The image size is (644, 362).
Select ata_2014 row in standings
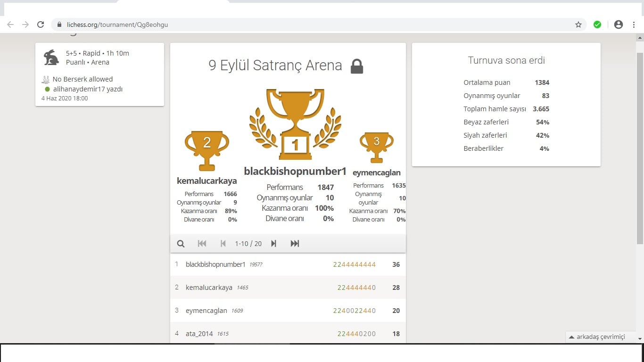[288, 333]
